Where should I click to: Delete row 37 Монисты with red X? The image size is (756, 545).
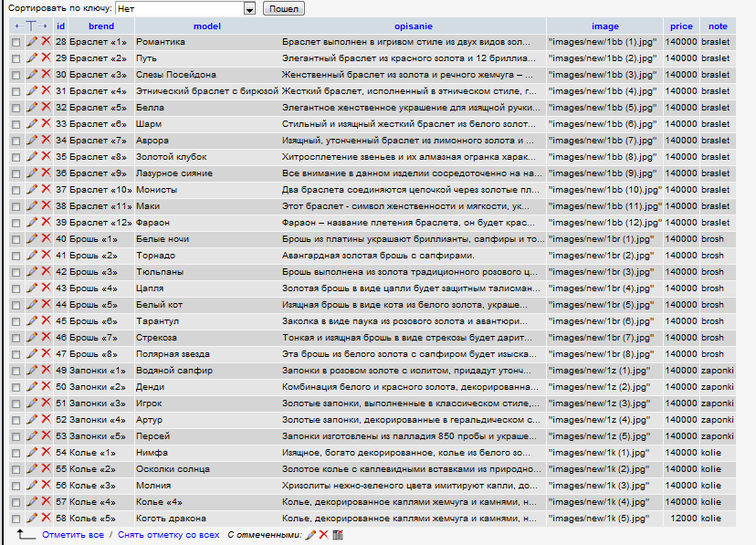coord(46,189)
